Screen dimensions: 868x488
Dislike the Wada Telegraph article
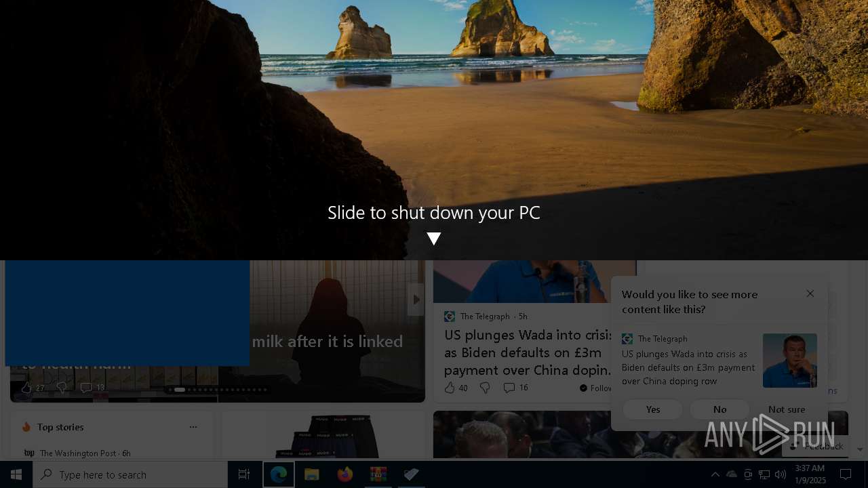pyautogui.click(x=485, y=388)
